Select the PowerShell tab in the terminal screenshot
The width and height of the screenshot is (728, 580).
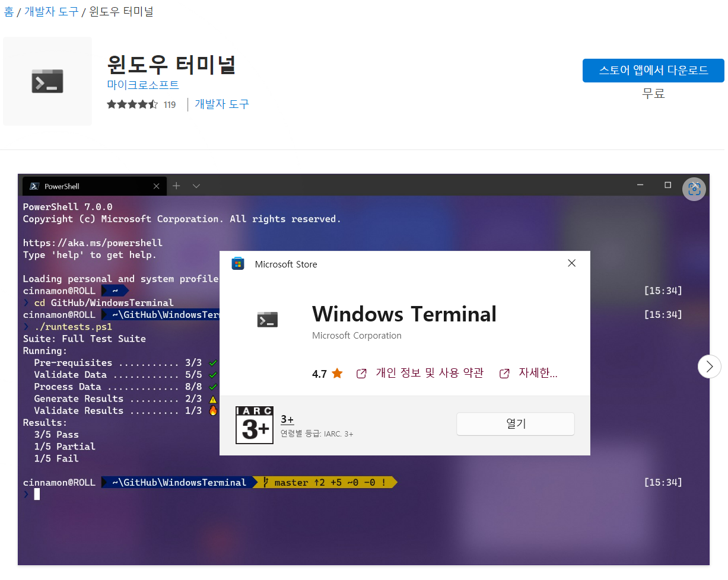95,186
